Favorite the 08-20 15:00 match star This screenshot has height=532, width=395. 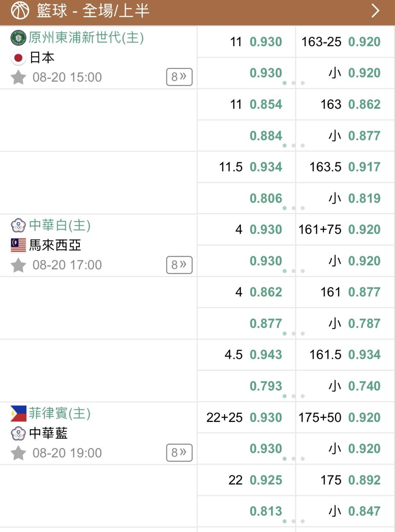[x=18, y=77]
